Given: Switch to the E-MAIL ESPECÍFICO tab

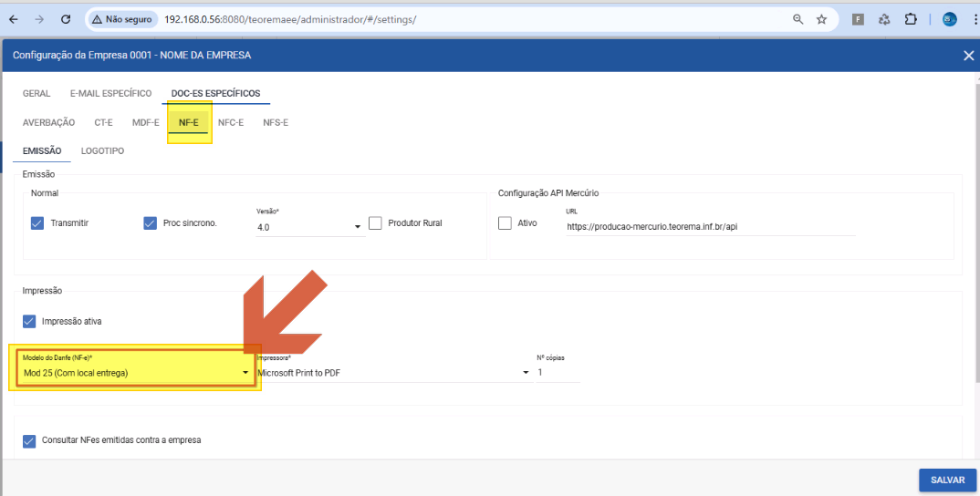Looking at the screenshot, I should [x=110, y=93].
